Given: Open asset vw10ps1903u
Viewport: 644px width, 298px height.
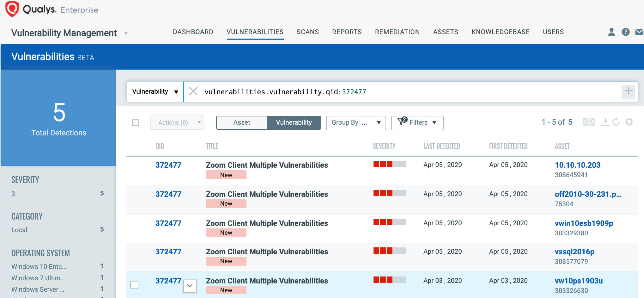Looking at the screenshot, I should pos(579,281).
